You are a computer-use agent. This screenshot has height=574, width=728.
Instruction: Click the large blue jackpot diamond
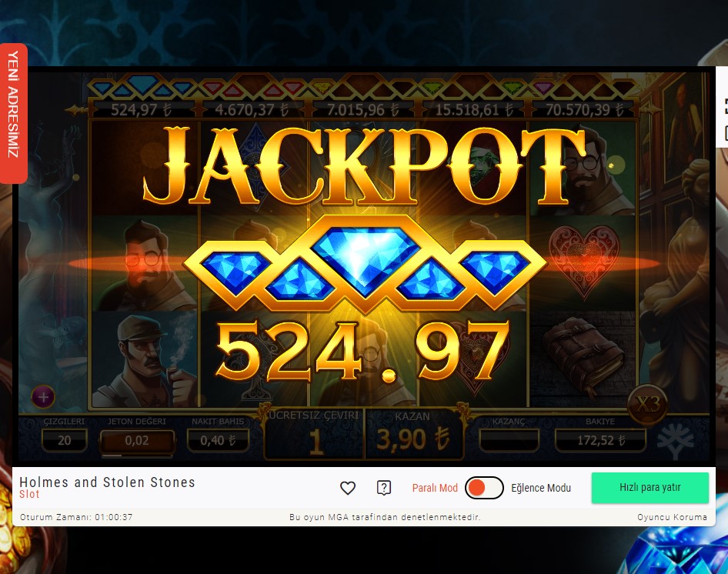[366, 261]
